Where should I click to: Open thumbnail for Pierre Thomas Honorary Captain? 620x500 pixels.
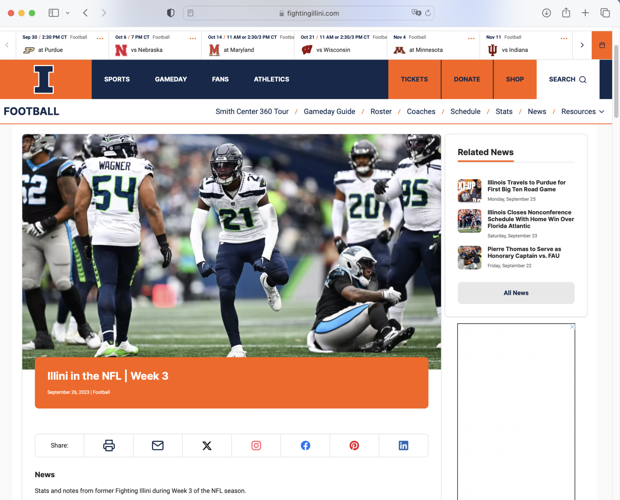[x=469, y=257]
